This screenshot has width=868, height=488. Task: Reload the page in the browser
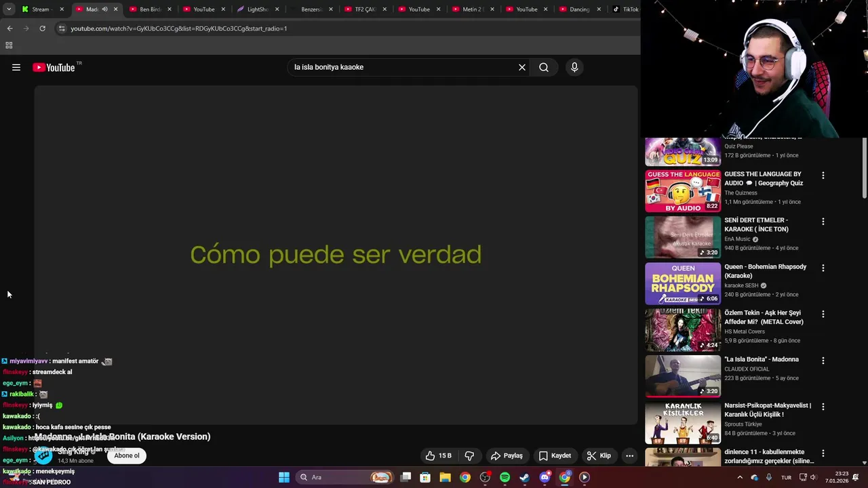tap(42, 28)
